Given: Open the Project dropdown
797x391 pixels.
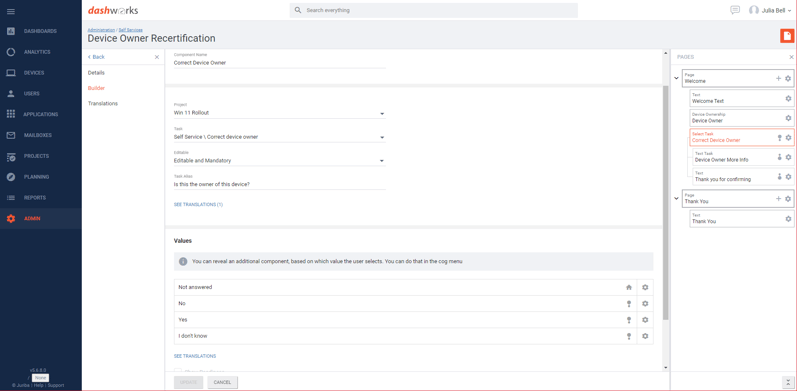Looking at the screenshot, I should click(280, 113).
